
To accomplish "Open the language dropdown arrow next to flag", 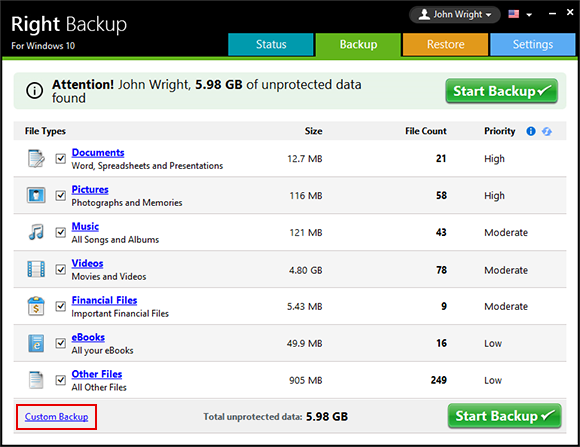I will [529, 15].
